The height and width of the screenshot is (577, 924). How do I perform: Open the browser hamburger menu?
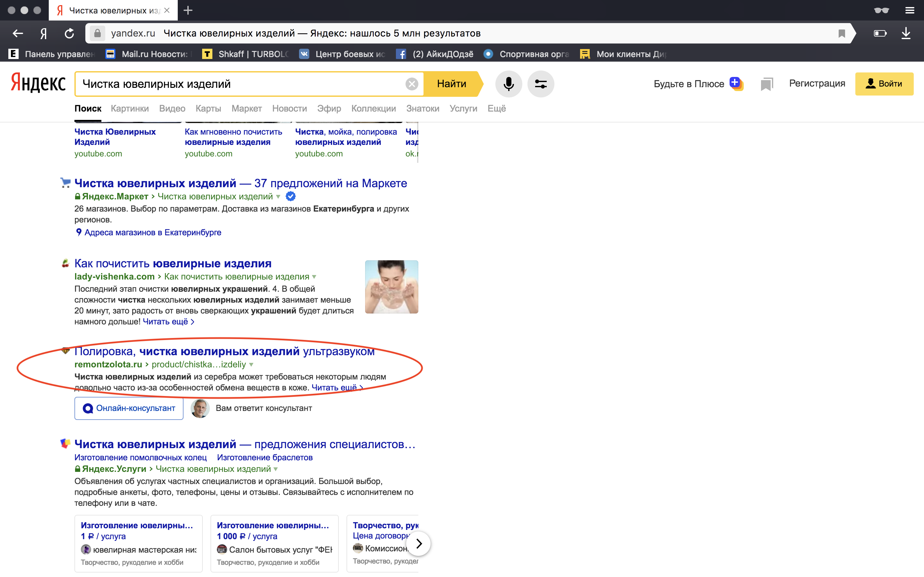pos(910,10)
